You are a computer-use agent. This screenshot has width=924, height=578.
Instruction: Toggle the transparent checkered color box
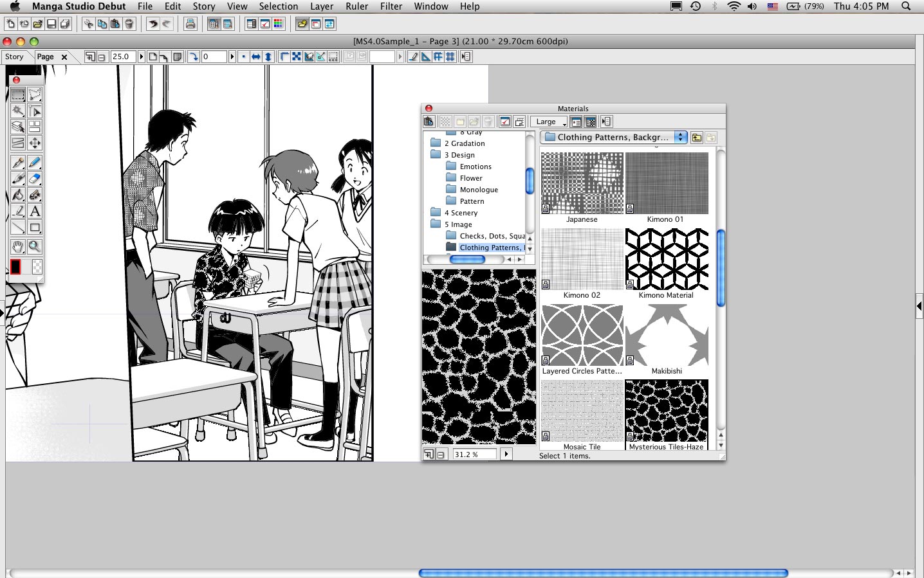(37, 266)
